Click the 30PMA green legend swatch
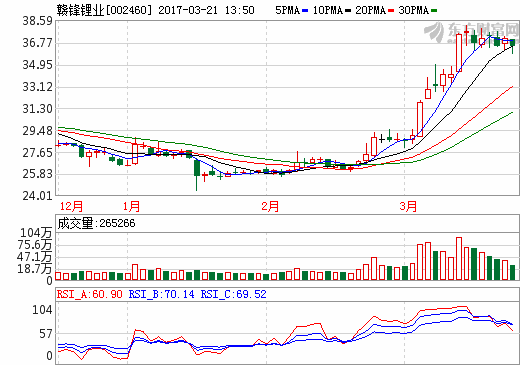The image size is (520, 365). (434, 11)
